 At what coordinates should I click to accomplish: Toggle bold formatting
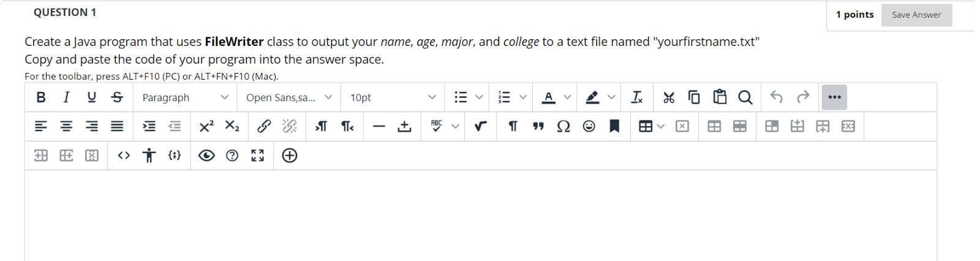(41, 97)
